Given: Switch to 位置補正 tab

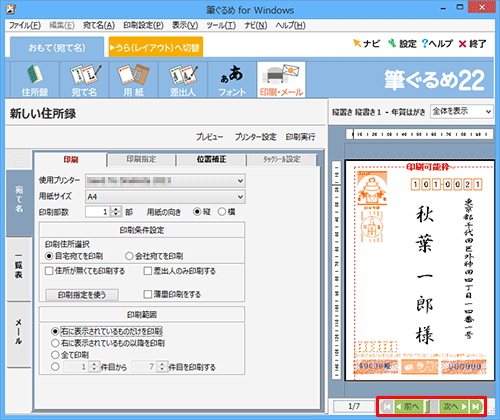Looking at the screenshot, I should click(x=211, y=160).
